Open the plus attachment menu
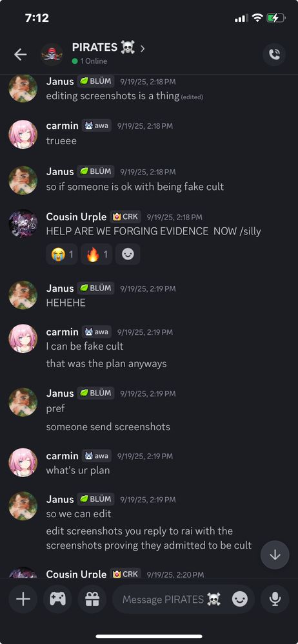 [x=23, y=599]
